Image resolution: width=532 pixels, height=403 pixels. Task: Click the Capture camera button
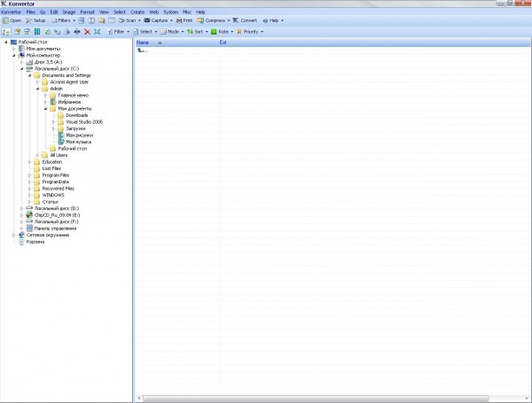[156, 20]
